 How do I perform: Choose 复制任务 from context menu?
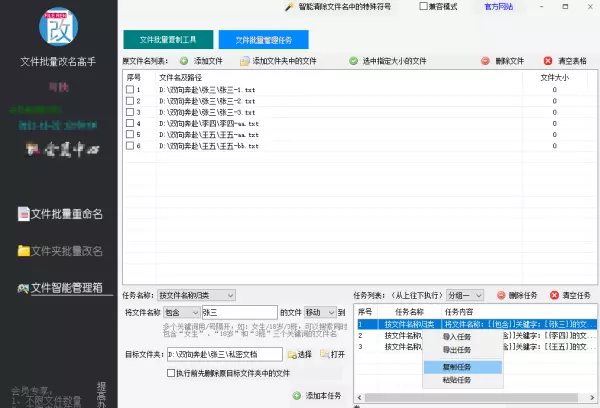463,367
